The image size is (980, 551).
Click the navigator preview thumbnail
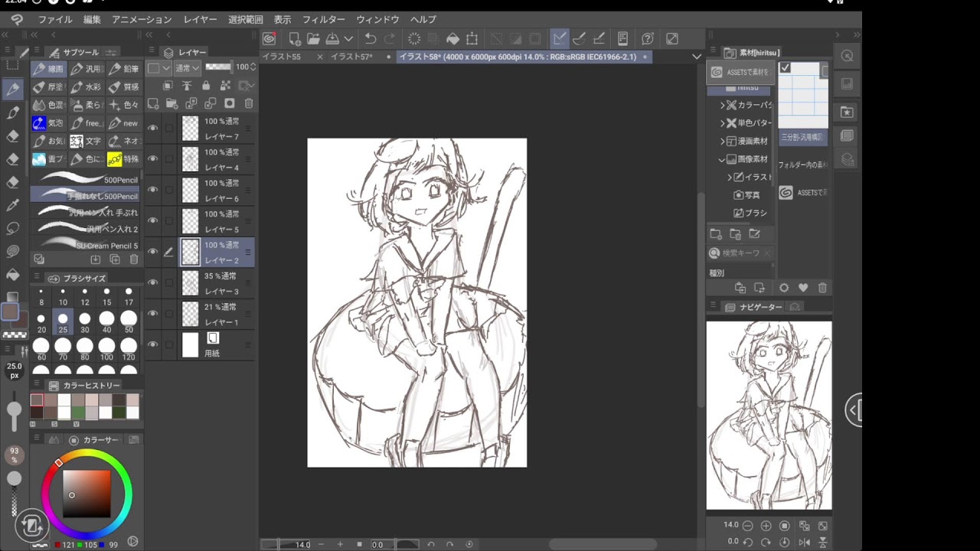769,415
